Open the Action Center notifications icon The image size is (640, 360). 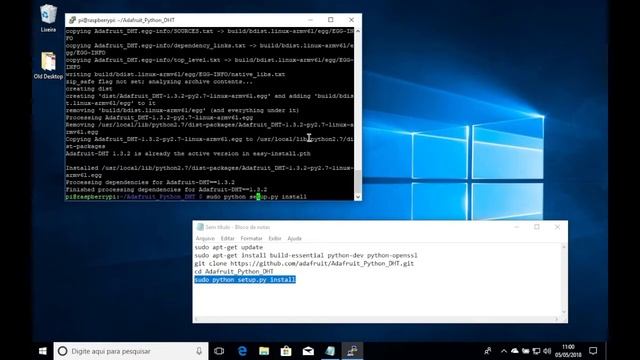(x=593, y=351)
